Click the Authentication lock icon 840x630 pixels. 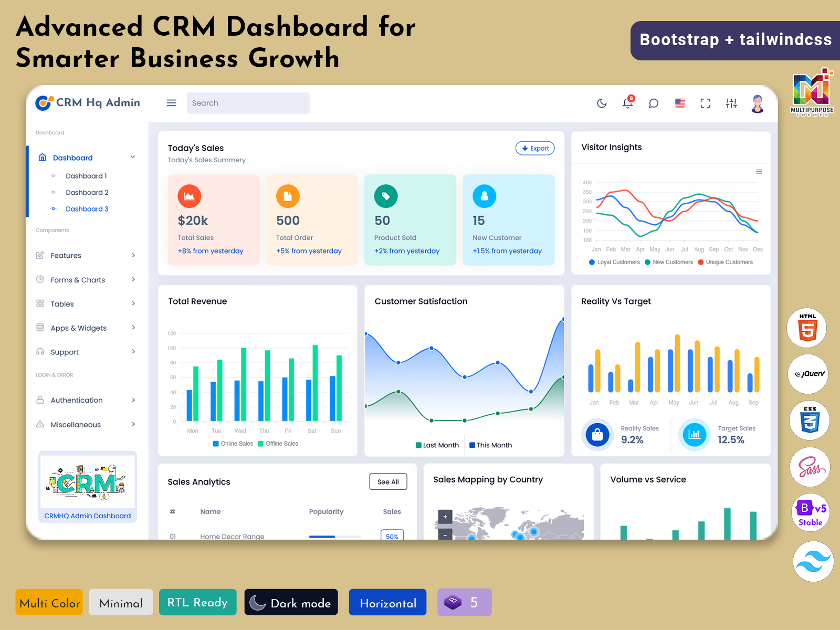[x=40, y=400]
